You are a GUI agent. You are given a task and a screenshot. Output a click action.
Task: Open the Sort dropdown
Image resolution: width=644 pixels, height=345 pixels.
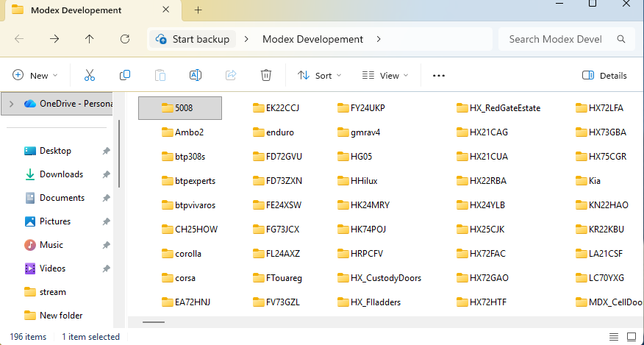(320, 75)
